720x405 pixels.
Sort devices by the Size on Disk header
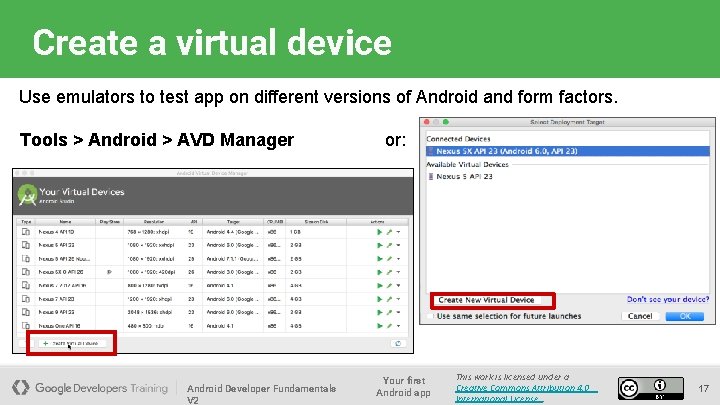[316, 222]
